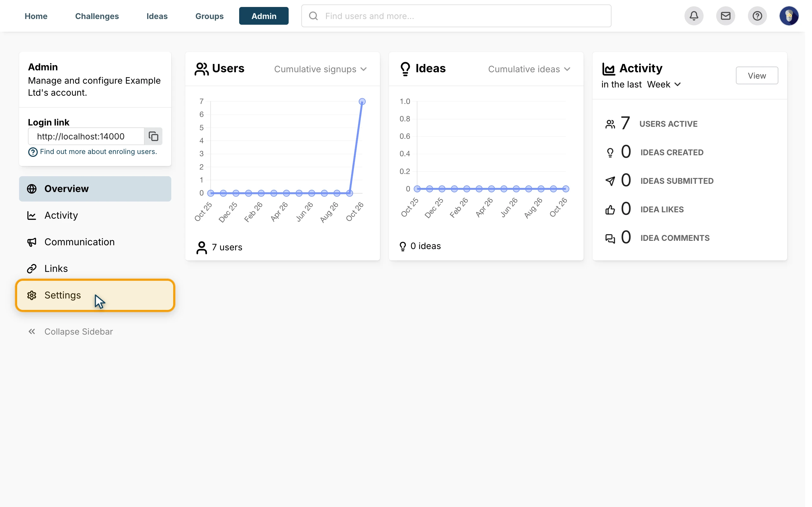This screenshot has height=507, width=812.
Task: Click the chart icon beside sidebar Activity
Action: pos(32,215)
